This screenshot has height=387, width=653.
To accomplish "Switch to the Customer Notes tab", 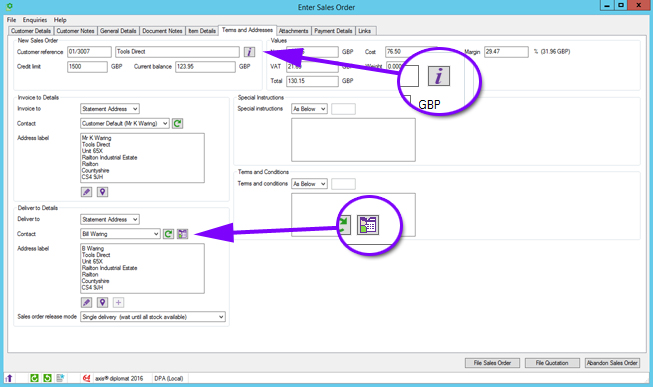I will [x=75, y=31].
